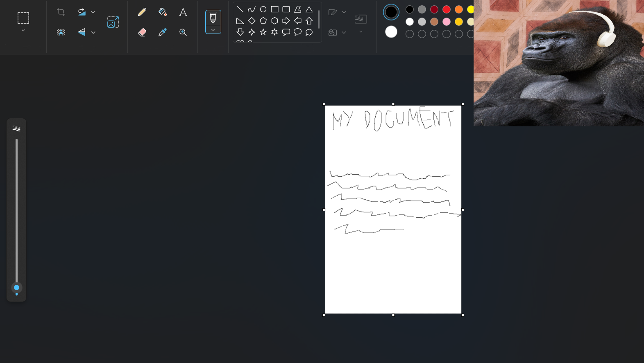
Task: Open the Brushes type dropdown
Action: (x=213, y=30)
